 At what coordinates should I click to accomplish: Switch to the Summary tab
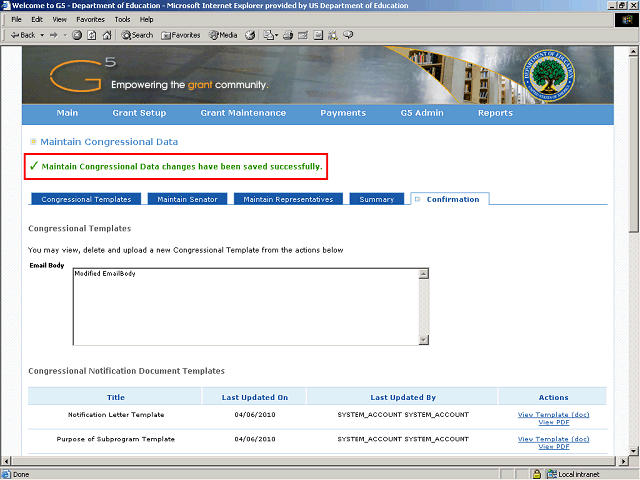(x=377, y=199)
